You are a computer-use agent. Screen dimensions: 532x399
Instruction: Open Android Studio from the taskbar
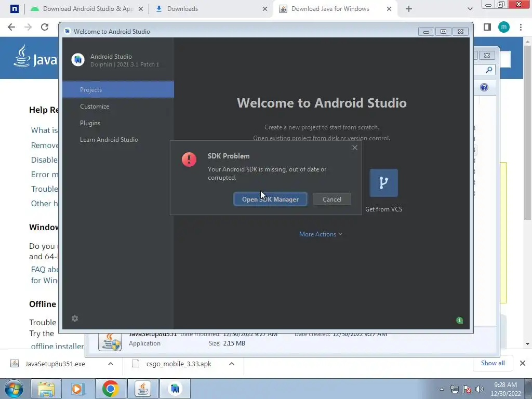pos(175,389)
